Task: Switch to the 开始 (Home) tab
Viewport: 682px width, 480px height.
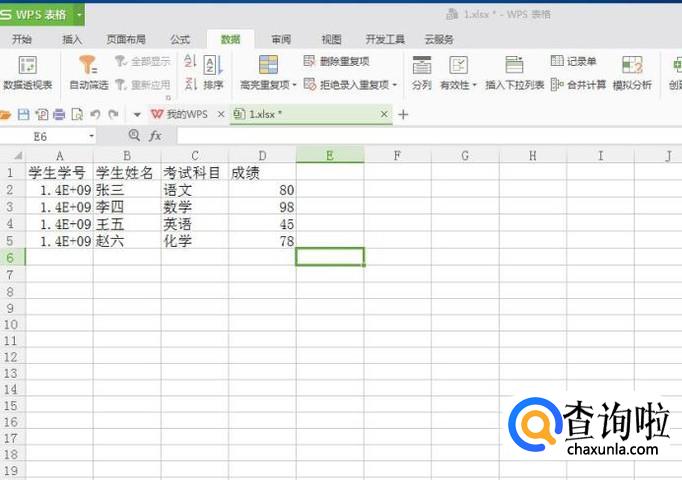Action: tap(22, 40)
